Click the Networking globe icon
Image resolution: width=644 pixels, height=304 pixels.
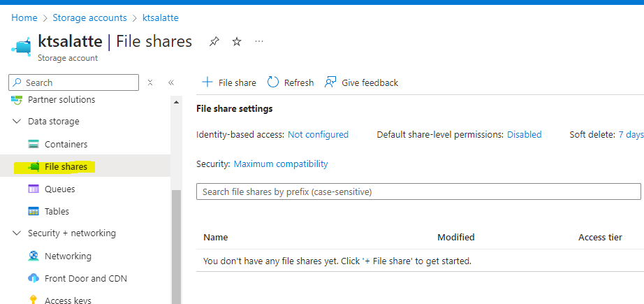(34, 256)
